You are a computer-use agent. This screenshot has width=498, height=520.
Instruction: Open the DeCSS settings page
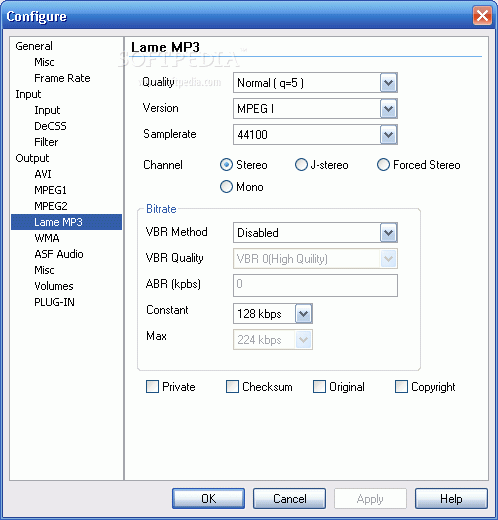coord(50,126)
